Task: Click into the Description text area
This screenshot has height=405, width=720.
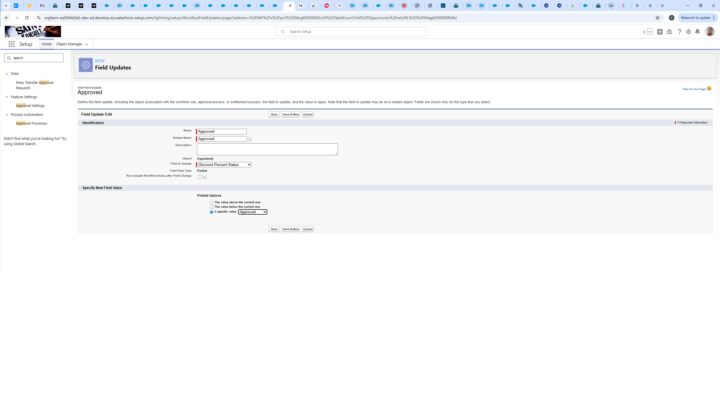Action: pyautogui.click(x=267, y=149)
